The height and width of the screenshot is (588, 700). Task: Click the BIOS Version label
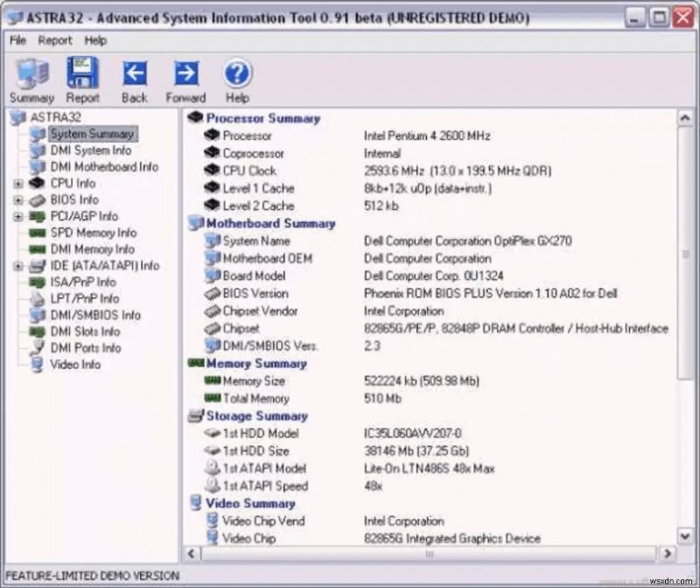[x=255, y=293]
